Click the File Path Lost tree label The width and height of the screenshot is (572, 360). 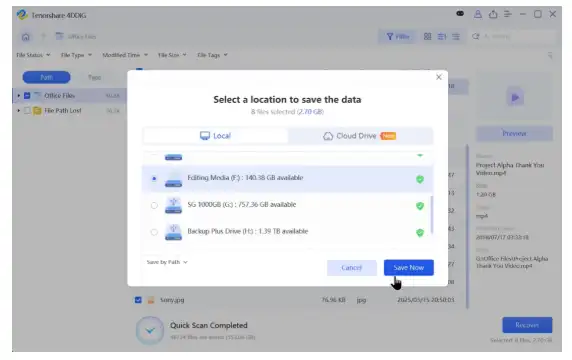click(x=63, y=111)
